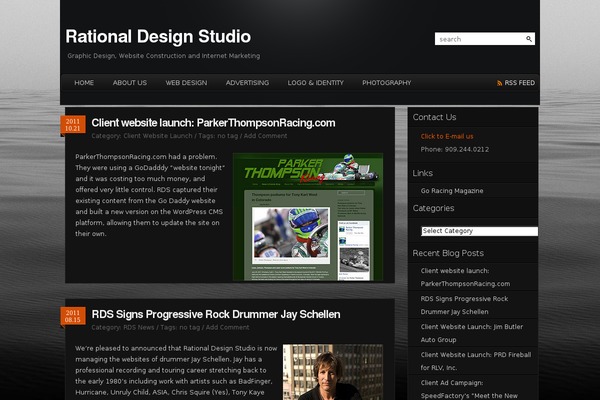Viewport: 600px width, 400px height.
Task: Open post title RDS Signs Progressive Rock Drummer
Action: coord(216,314)
